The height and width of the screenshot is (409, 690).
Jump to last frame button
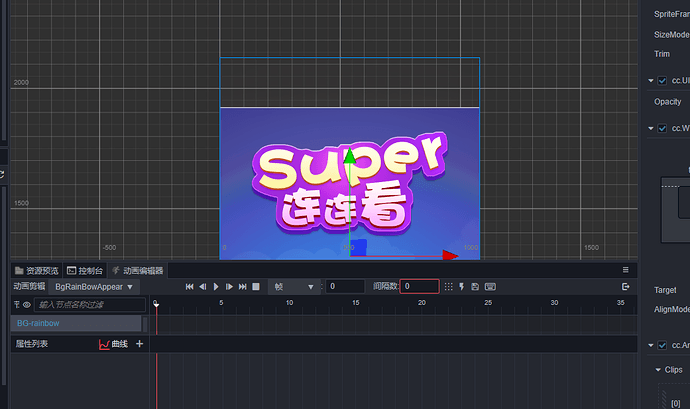click(x=242, y=287)
